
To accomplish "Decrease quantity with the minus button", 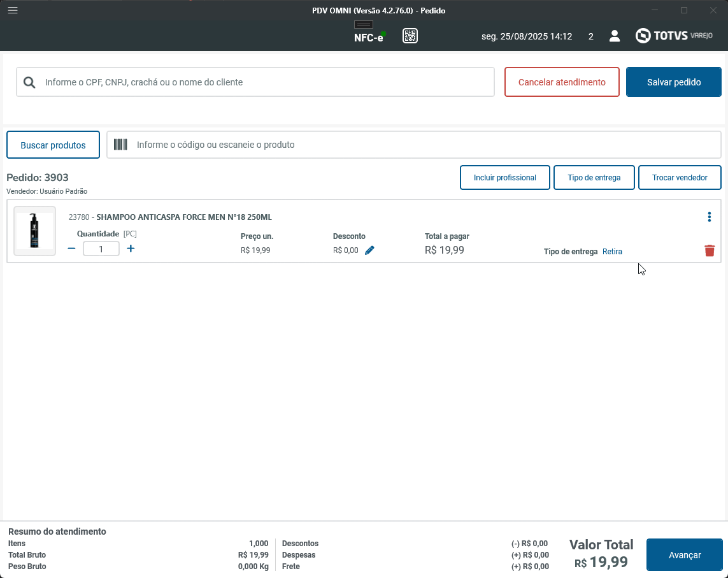I will (71, 249).
